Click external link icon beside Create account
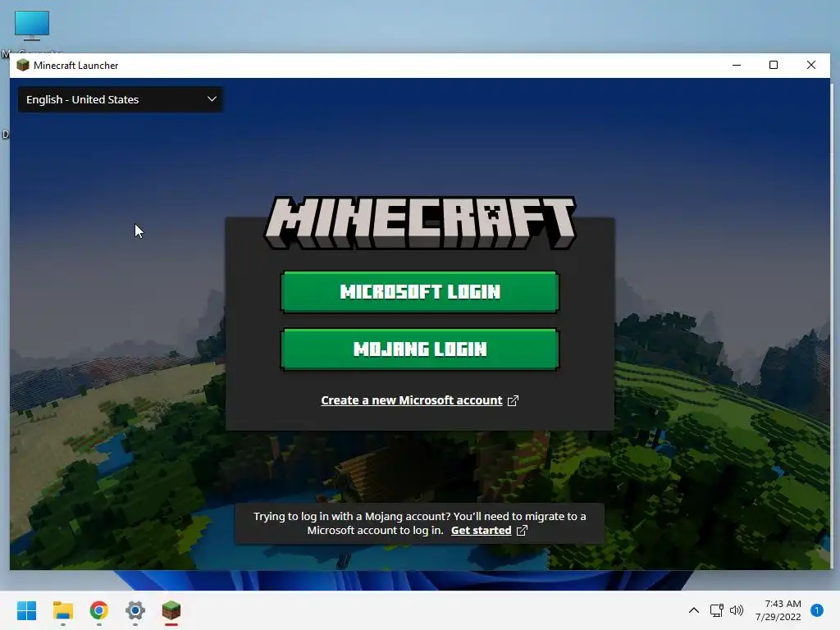This screenshot has width=840, height=630. click(513, 400)
